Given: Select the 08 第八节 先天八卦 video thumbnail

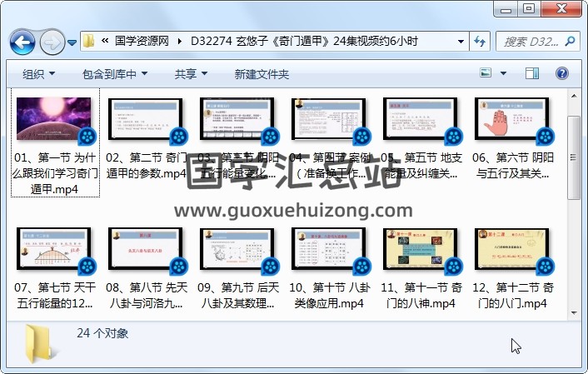Looking at the screenshot, I should [x=145, y=249].
